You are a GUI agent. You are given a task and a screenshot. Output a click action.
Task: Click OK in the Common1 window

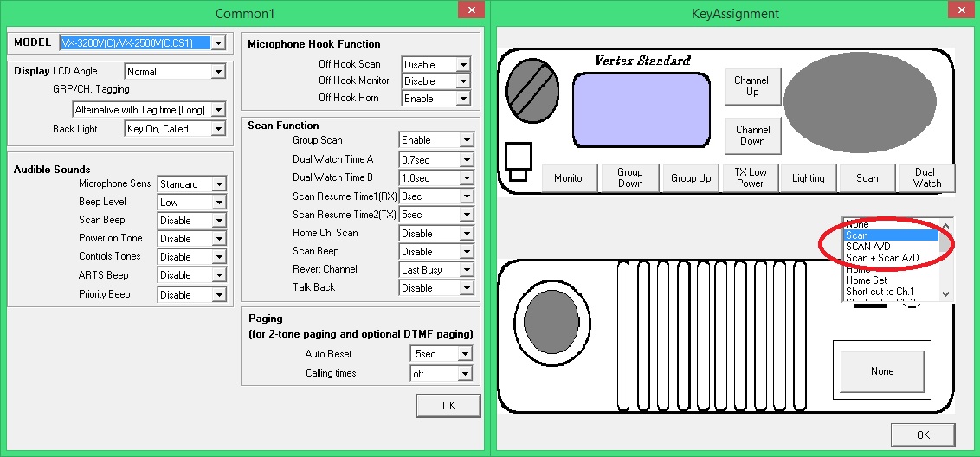(448, 406)
